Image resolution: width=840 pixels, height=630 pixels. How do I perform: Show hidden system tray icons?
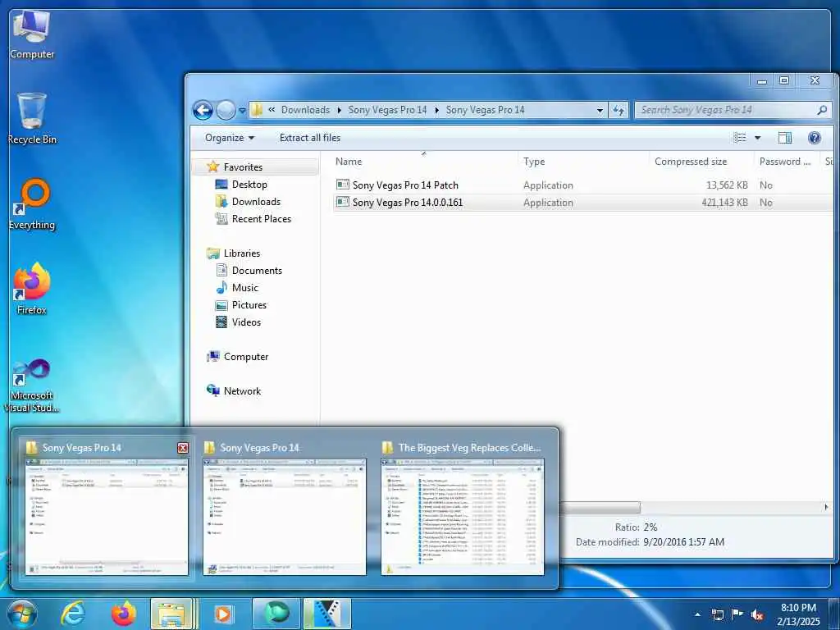point(697,614)
